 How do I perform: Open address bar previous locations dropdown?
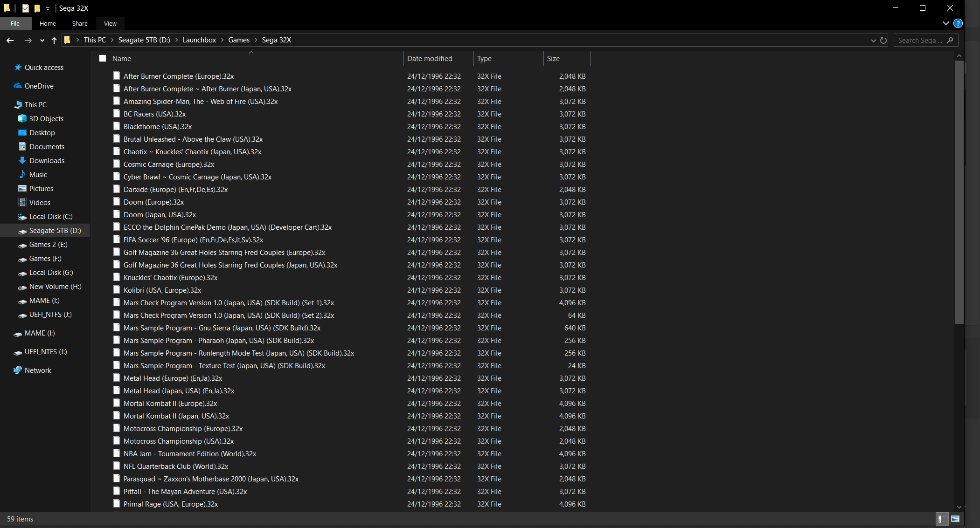point(873,41)
